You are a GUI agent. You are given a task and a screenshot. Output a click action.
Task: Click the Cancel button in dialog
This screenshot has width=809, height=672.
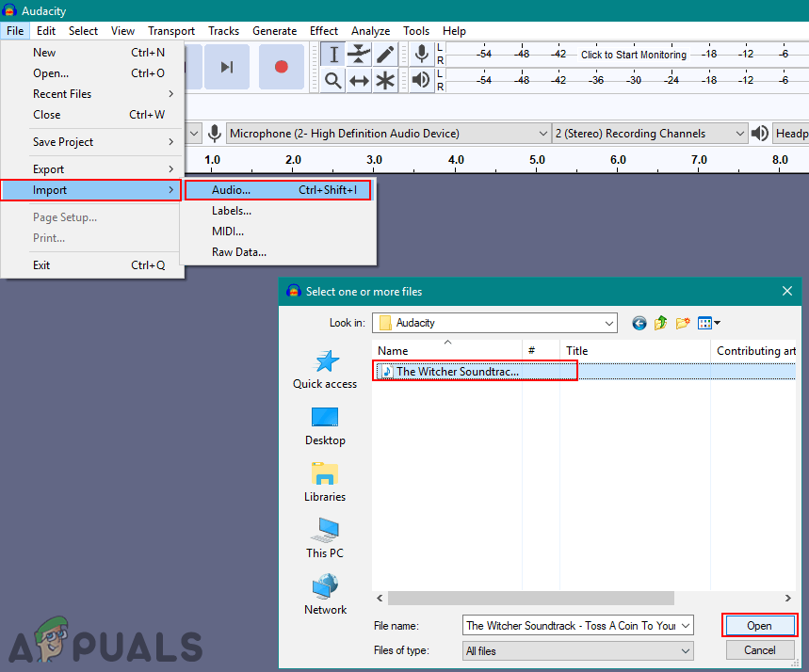(759, 649)
